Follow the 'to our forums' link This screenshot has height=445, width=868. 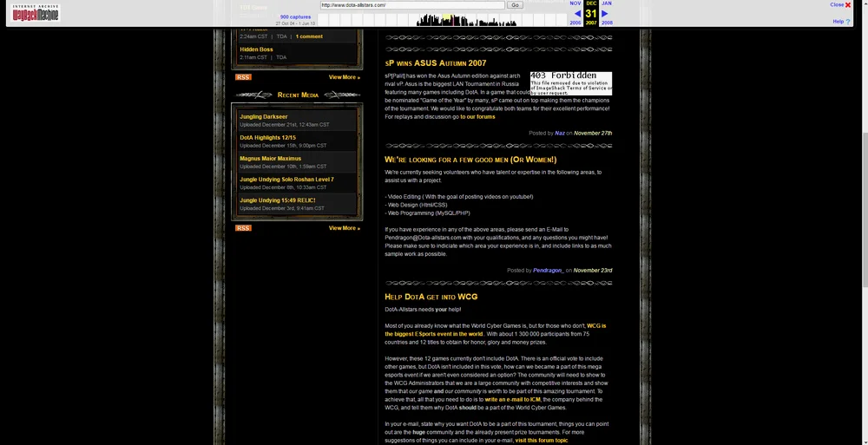[x=477, y=117]
